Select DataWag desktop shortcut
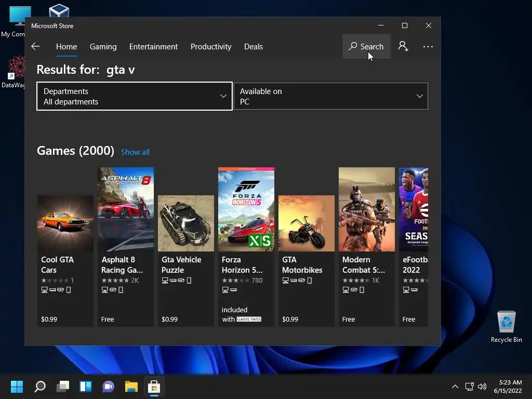This screenshot has height=399, width=532. coord(14,72)
